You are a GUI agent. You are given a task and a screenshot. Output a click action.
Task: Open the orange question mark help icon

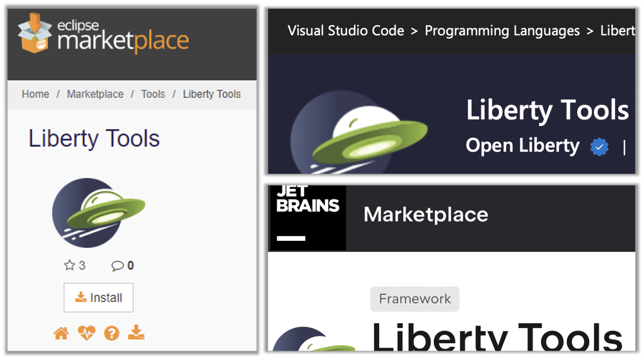pos(111,333)
